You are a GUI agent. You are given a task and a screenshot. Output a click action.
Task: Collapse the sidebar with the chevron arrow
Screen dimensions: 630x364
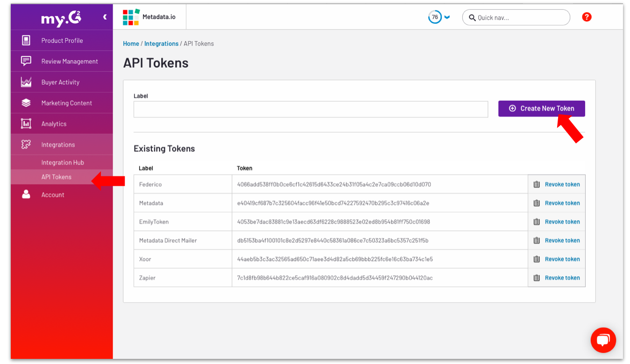click(x=105, y=17)
